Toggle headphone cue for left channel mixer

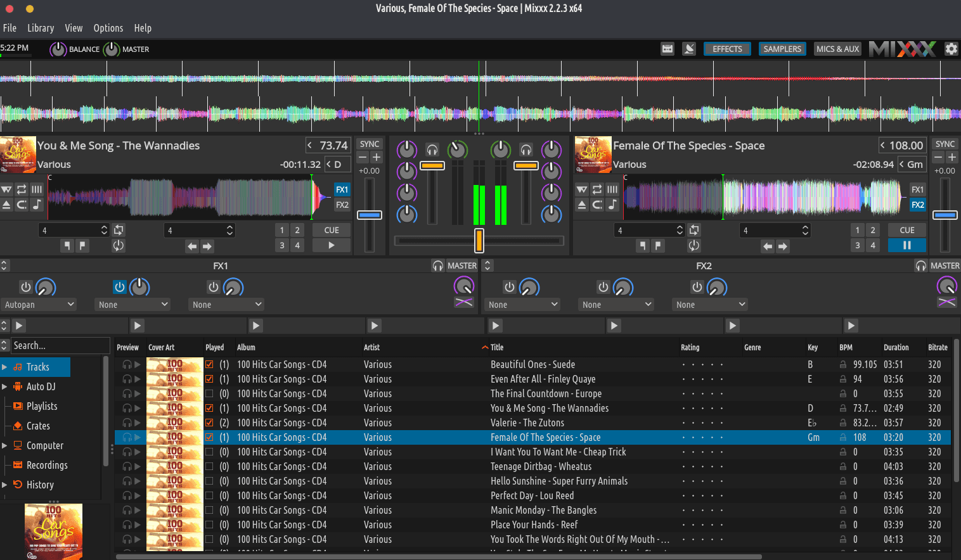[432, 150]
